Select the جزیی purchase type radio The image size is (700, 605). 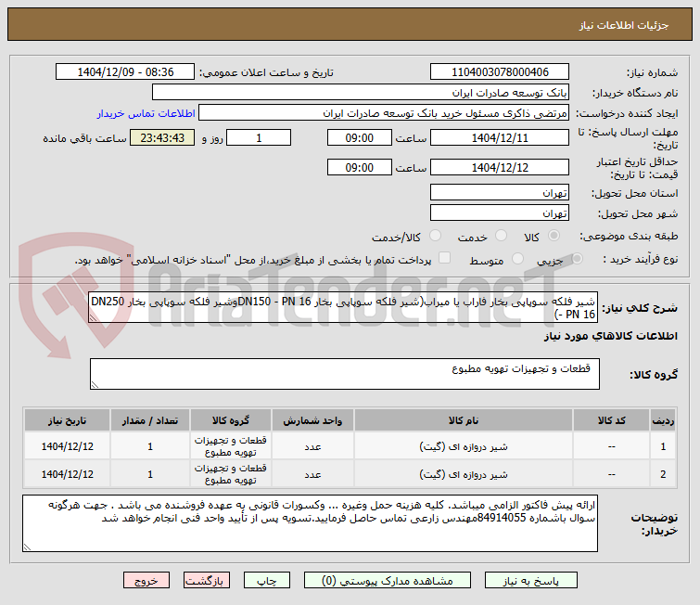[x=577, y=259]
